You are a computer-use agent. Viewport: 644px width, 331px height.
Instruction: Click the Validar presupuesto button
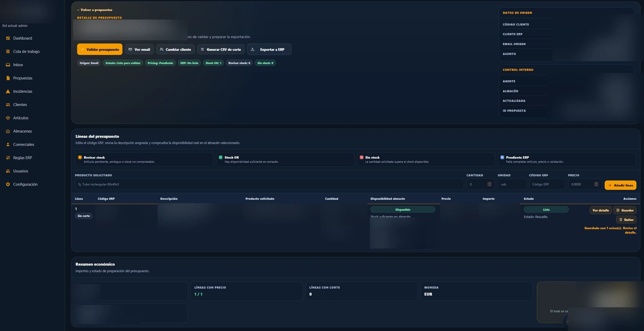[x=100, y=49]
